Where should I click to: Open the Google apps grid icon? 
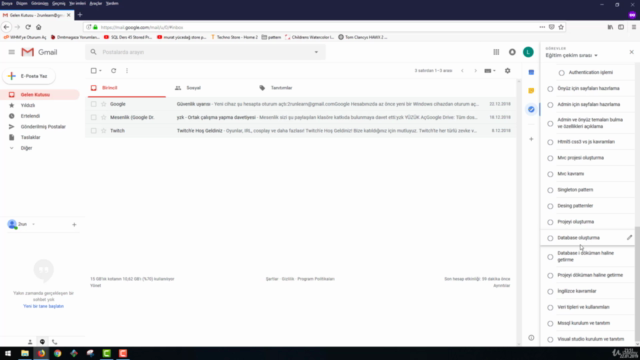click(496, 52)
